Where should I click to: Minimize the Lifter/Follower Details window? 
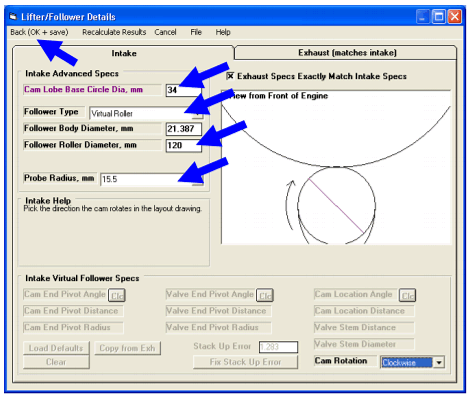(x=423, y=16)
